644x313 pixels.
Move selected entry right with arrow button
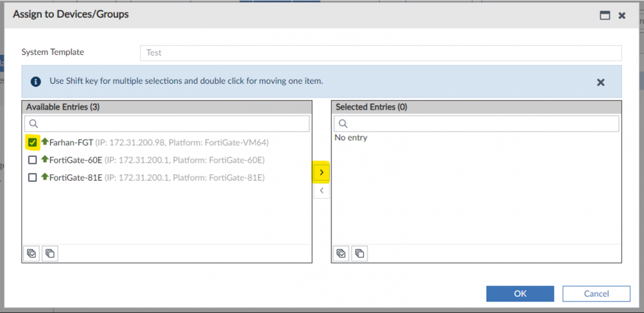tap(321, 172)
